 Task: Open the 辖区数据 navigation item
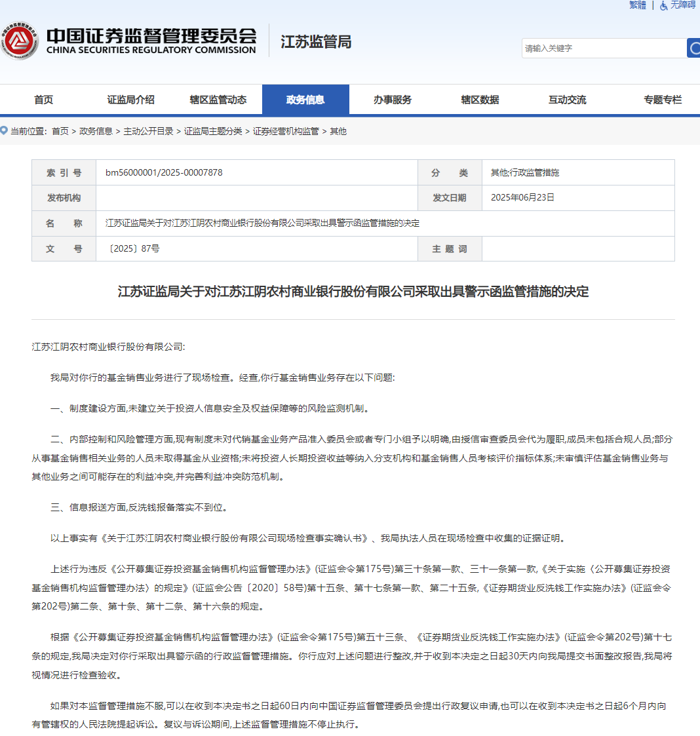point(480,100)
